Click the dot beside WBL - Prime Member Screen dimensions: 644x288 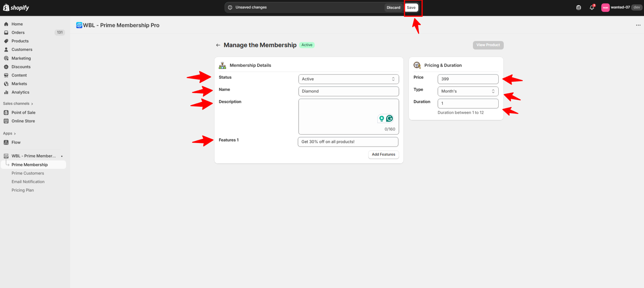[62, 156]
